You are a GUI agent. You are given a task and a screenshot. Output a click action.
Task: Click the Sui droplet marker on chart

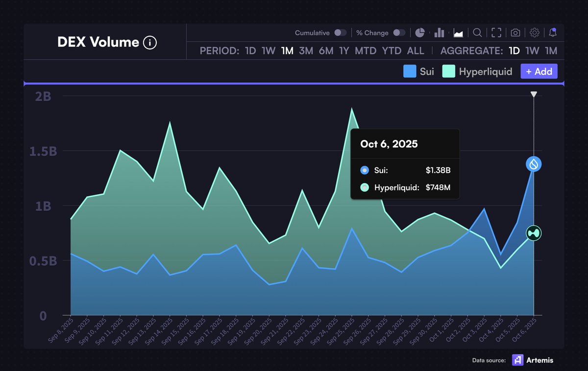(534, 164)
